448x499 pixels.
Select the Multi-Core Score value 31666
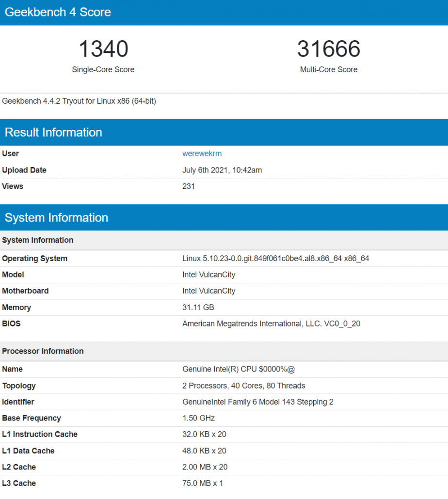(x=329, y=48)
